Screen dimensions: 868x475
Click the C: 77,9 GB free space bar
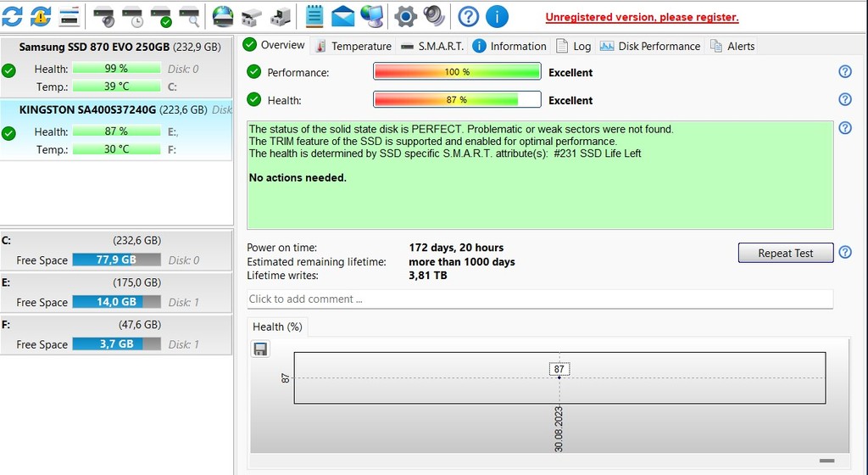116,260
